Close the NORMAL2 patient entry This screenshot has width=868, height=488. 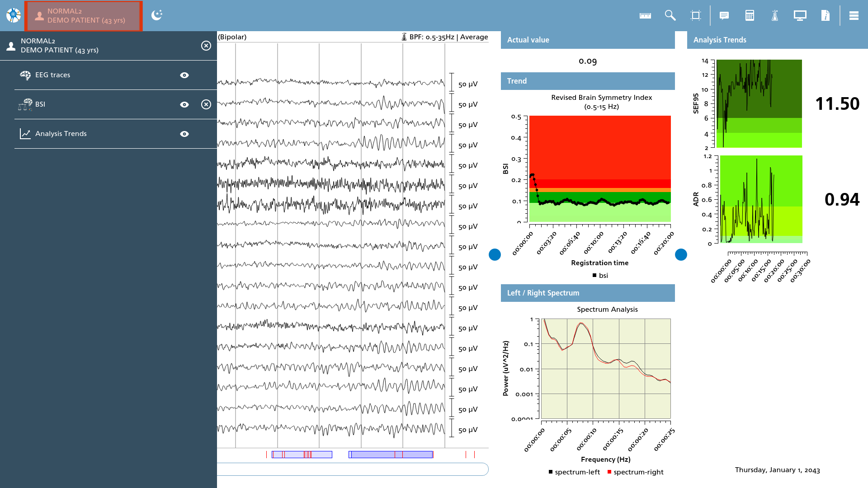pos(206,46)
